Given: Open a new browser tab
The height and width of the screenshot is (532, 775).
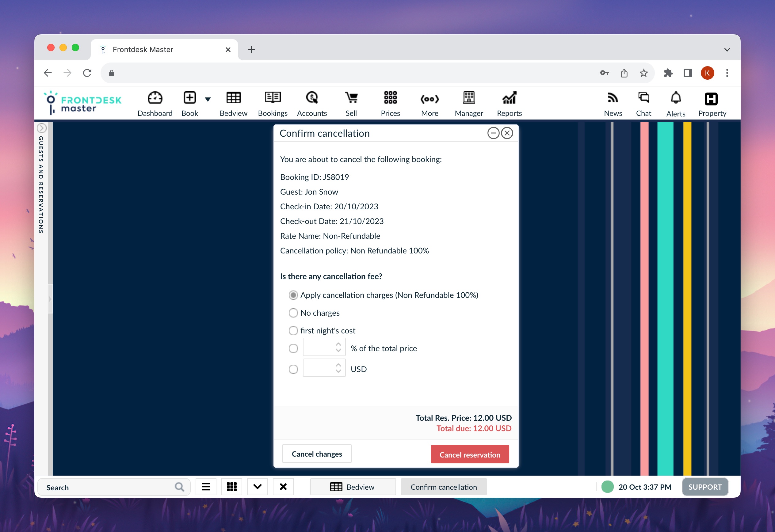Looking at the screenshot, I should point(251,50).
